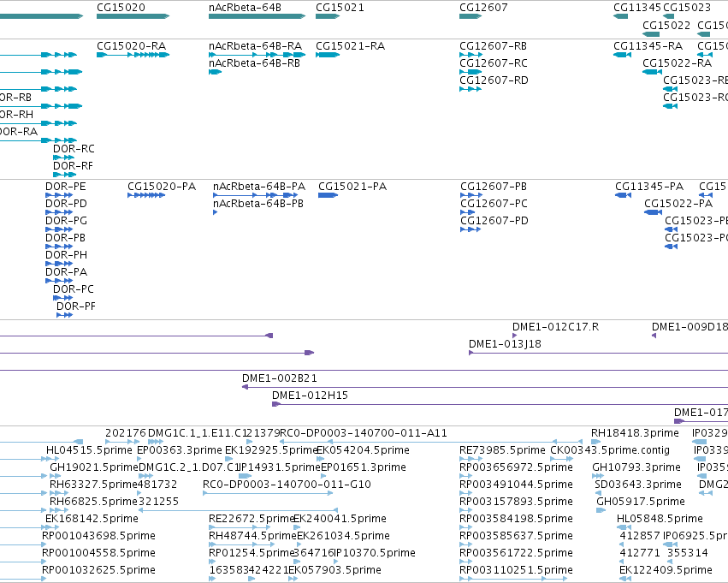Click the CG11345-RA transcript label
This screenshot has width=728, height=583.
pyautogui.click(x=648, y=46)
